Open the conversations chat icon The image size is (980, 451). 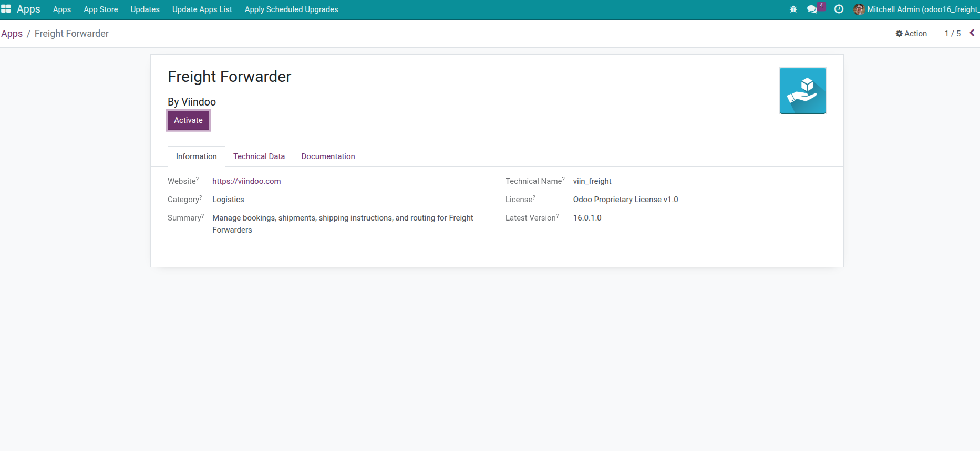click(x=812, y=9)
